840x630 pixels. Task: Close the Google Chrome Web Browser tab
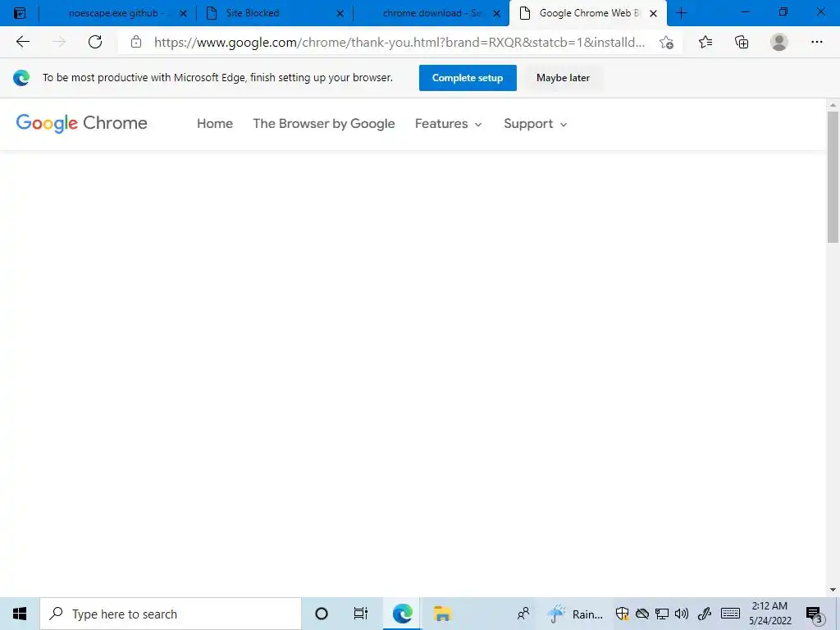653,13
